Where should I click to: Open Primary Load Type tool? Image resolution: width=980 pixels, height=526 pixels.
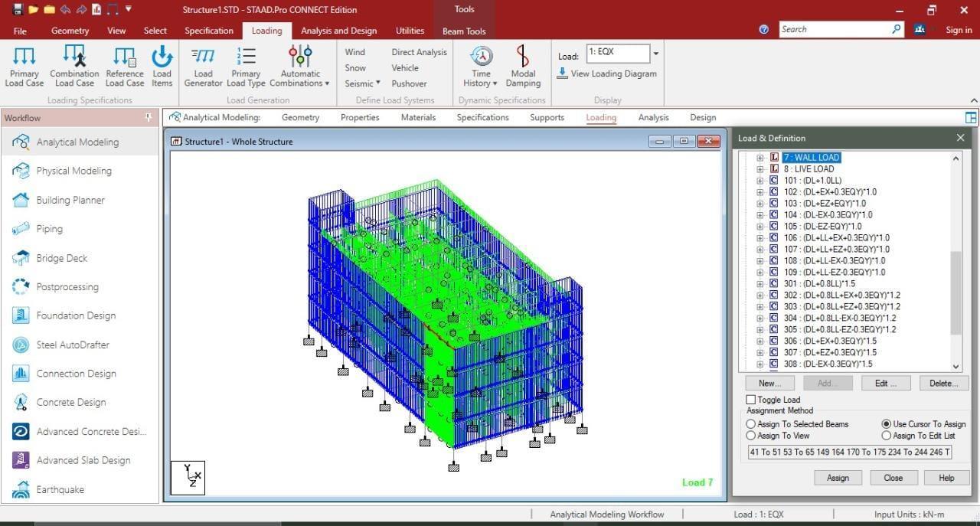tap(246, 66)
